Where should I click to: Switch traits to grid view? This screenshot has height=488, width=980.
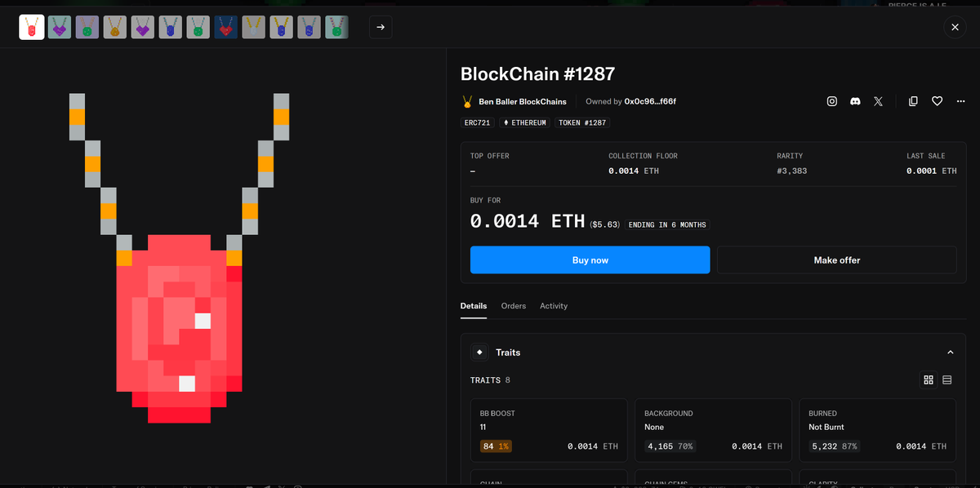click(929, 380)
